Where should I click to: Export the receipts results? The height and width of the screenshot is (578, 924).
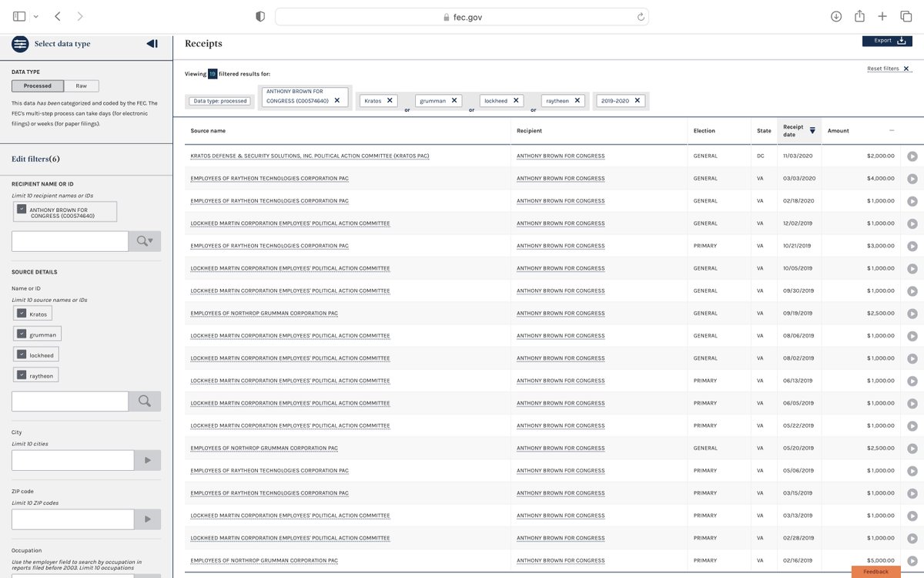click(887, 41)
